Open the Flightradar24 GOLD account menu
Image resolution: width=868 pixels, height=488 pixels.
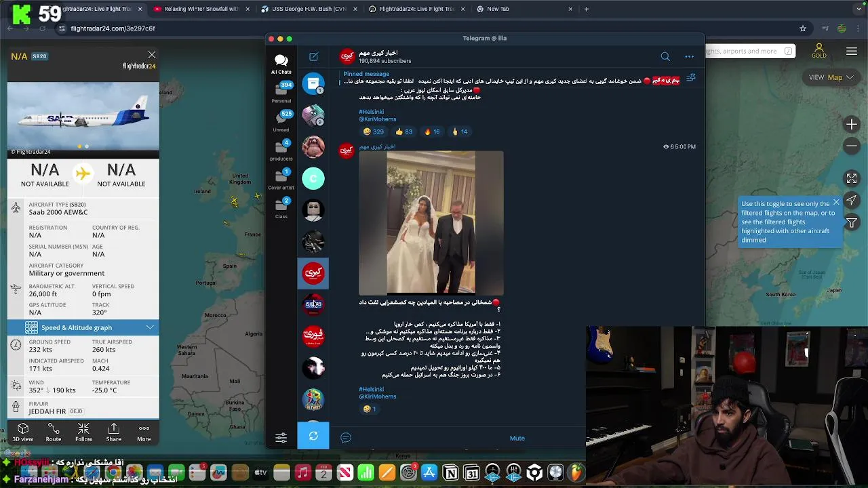[819, 51]
